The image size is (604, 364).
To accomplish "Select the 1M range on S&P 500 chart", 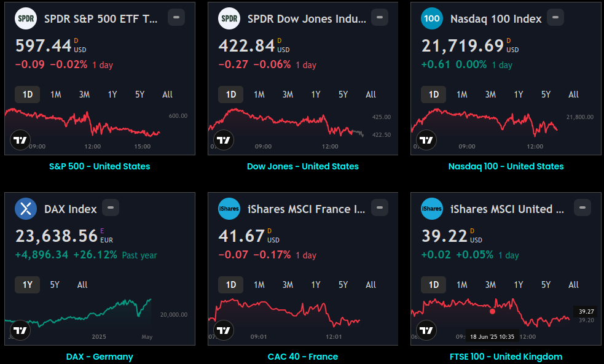I will tap(56, 95).
